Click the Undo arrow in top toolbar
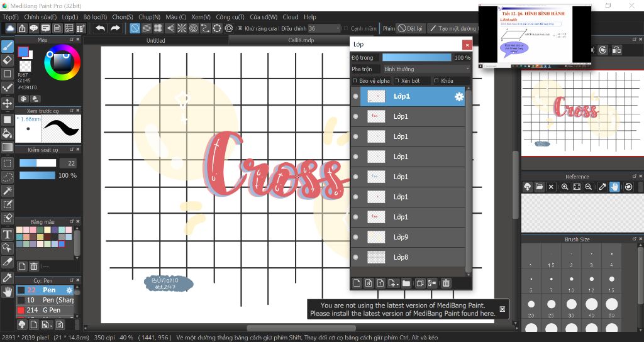This screenshot has width=644, height=342. click(x=100, y=28)
